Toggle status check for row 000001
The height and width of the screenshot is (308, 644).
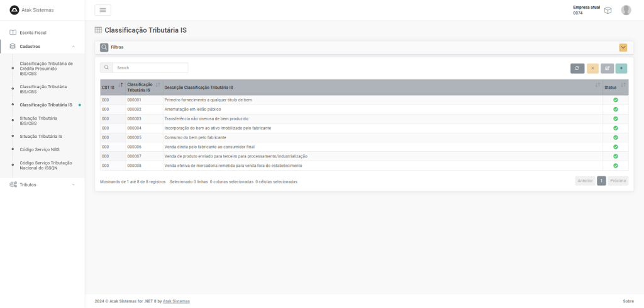click(616, 100)
